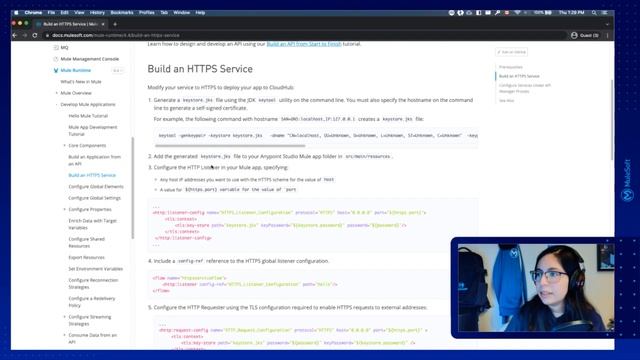This screenshot has height=360, width=640.
Task: Open the Chrome three-dot menu
Action: 607,36
